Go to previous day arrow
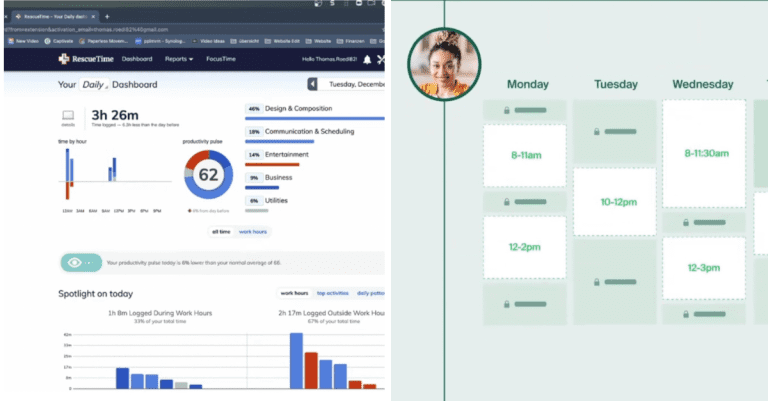This screenshot has height=401, width=768. [x=312, y=84]
